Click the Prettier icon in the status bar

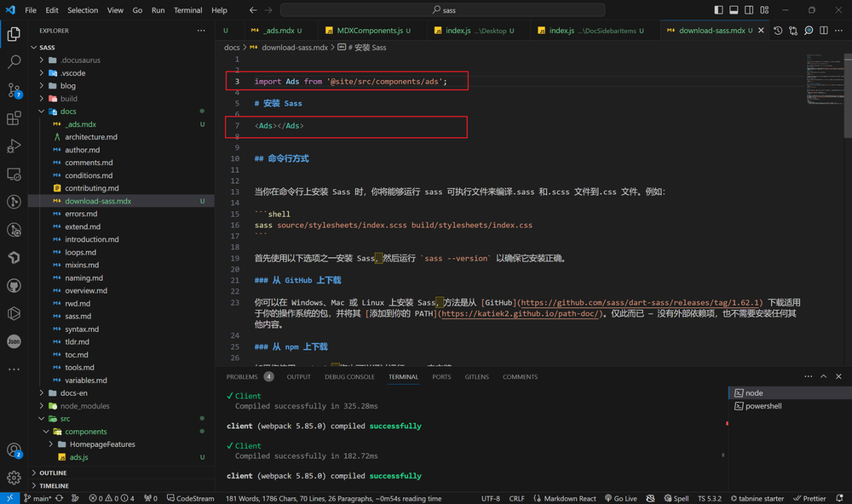click(809, 498)
